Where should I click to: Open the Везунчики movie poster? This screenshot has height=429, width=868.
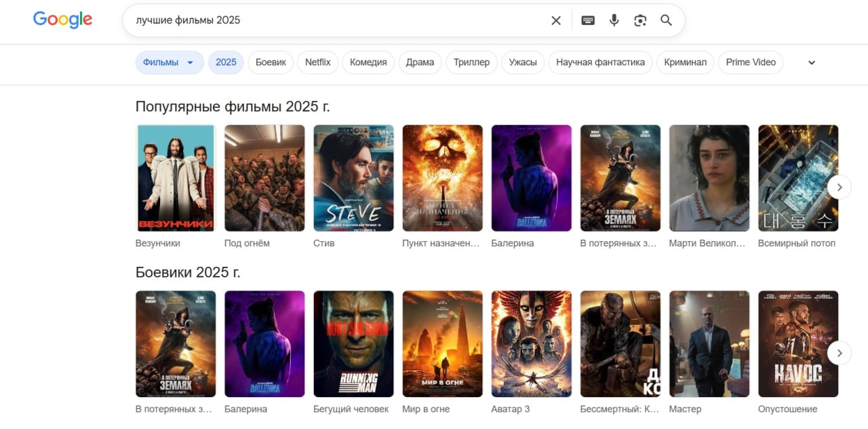176,178
